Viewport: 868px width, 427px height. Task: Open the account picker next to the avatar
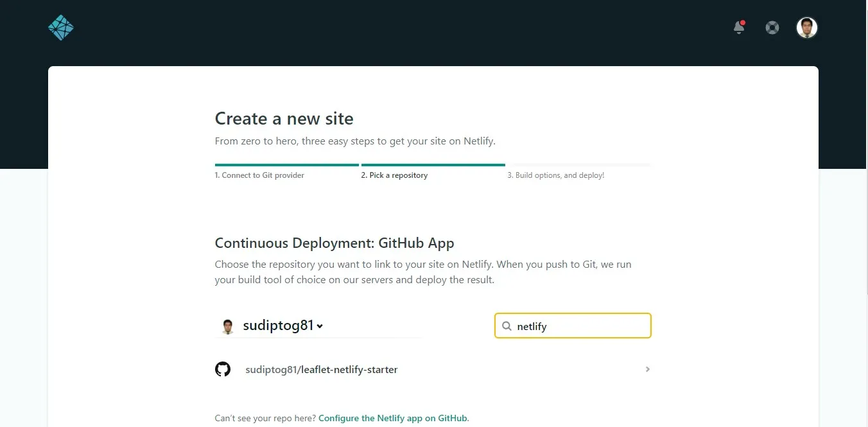pyautogui.click(x=320, y=326)
